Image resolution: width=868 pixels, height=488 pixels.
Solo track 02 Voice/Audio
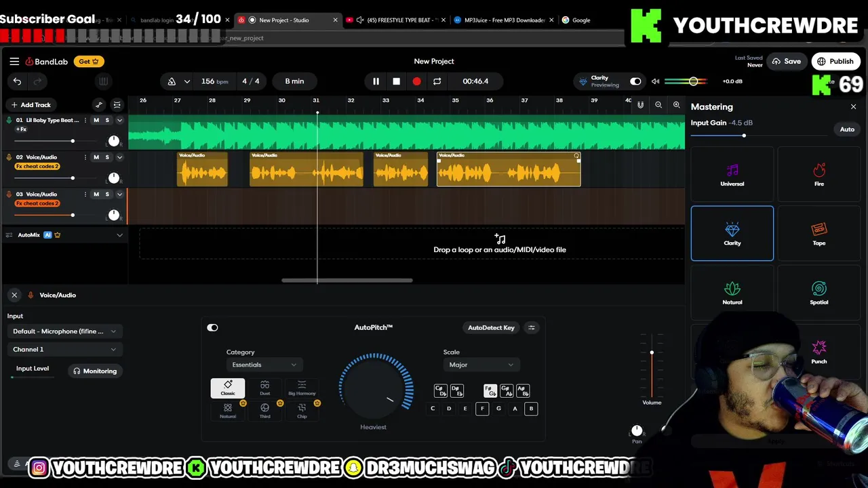(x=107, y=157)
